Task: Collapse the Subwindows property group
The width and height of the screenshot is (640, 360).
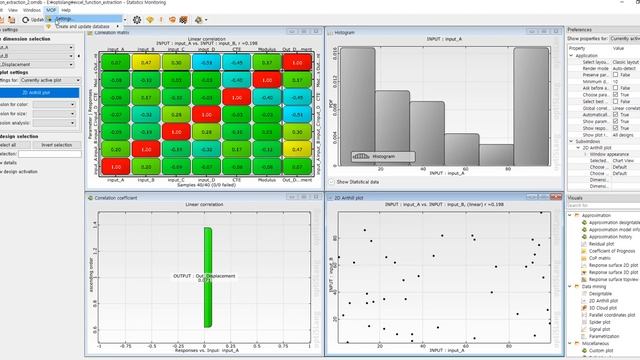Action: coord(571,141)
